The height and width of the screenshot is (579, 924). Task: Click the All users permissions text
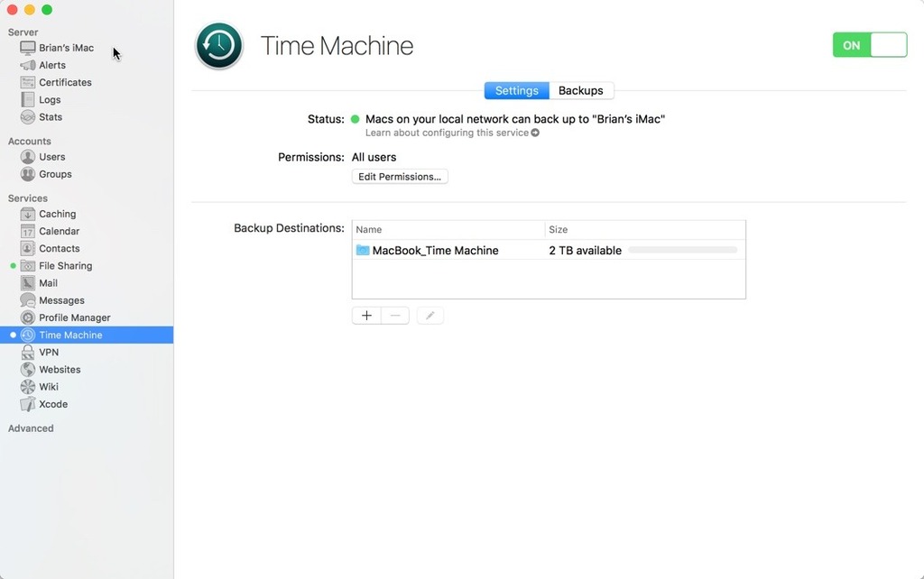[374, 157]
